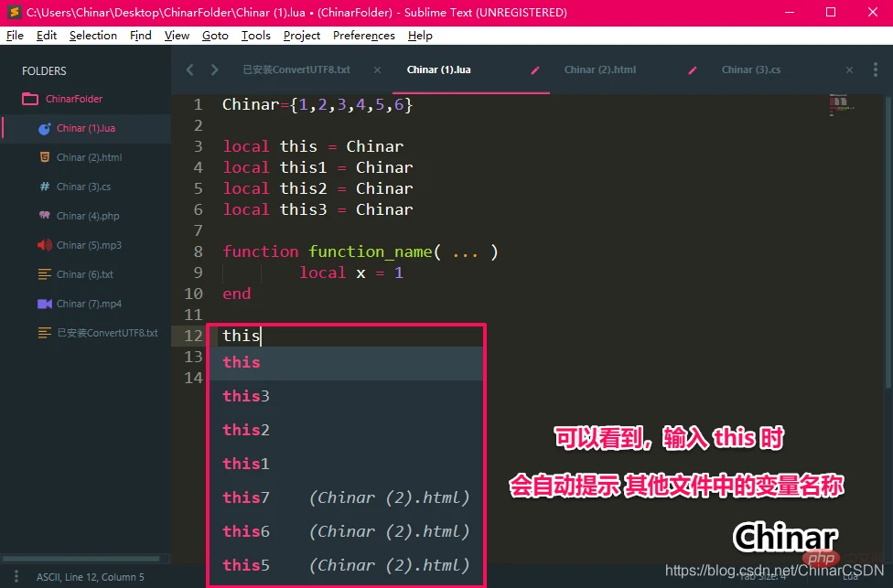
Task: Pick the 'this6' suggestion from Chinar (2).html
Action: [346, 531]
